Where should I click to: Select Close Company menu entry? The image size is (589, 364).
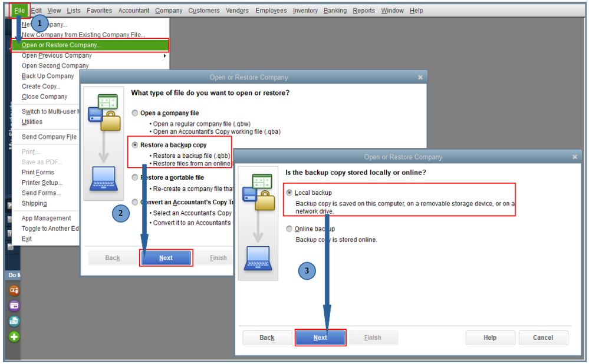(x=44, y=97)
